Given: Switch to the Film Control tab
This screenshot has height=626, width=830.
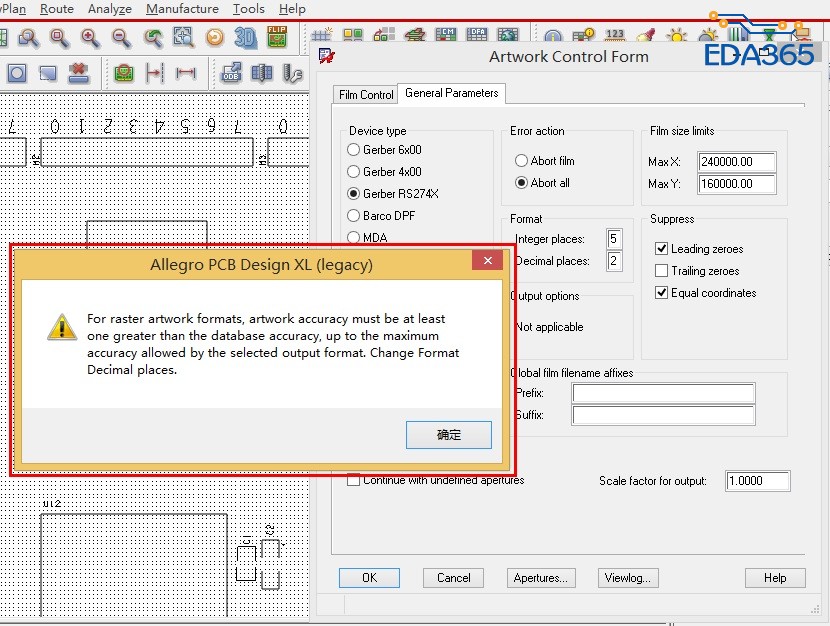Looking at the screenshot, I should (x=366, y=95).
